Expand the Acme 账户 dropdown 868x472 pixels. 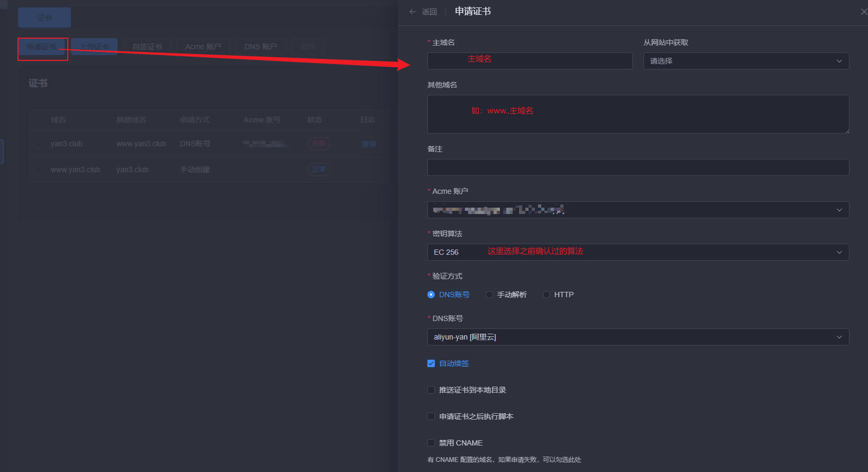point(638,210)
